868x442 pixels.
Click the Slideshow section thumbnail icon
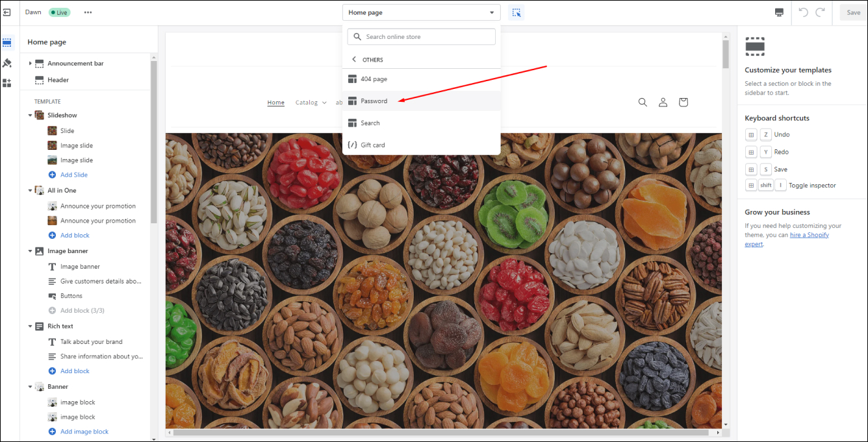pyautogui.click(x=40, y=116)
